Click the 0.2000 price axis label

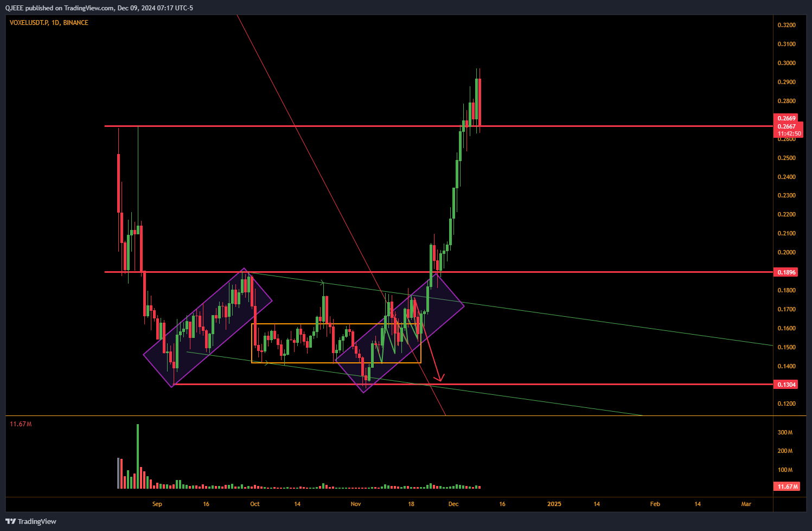(787, 252)
